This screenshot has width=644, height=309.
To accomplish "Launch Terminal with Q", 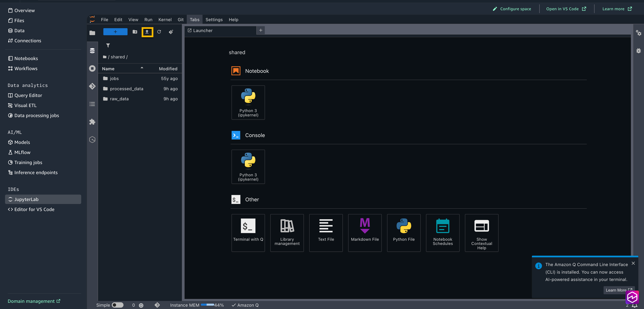I will coord(248,233).
